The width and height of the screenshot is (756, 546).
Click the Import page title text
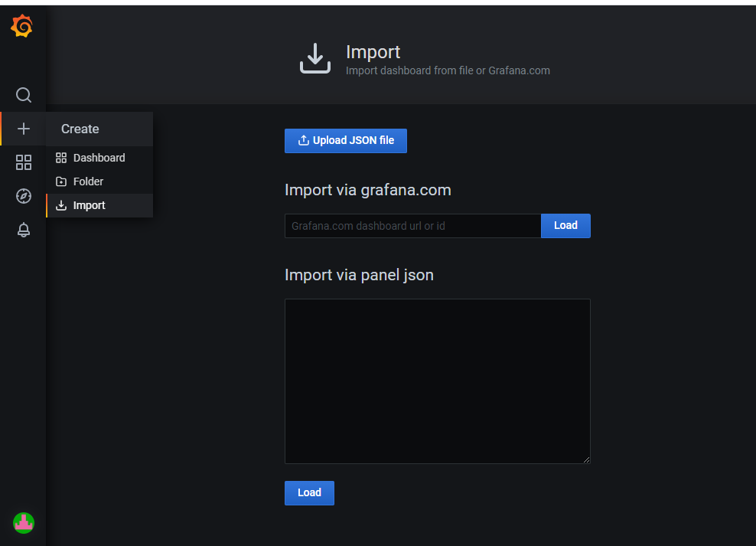pos(373,52)
